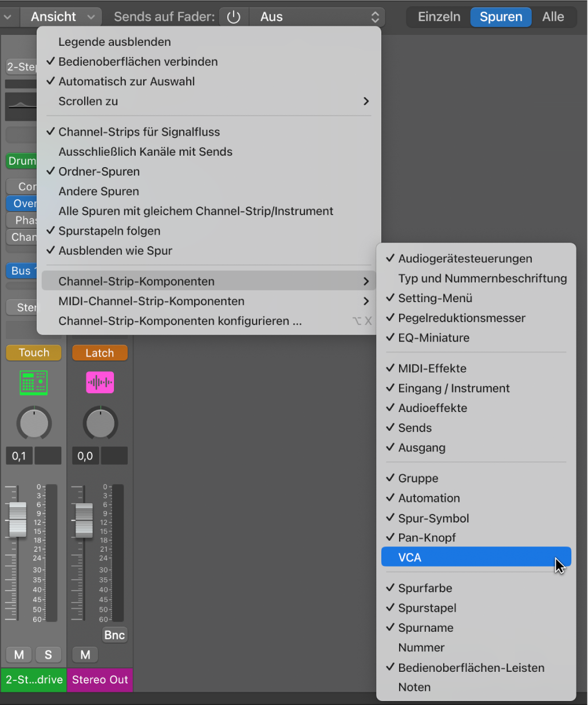Click the 0,1 pan value field

(x=19, y=456)
